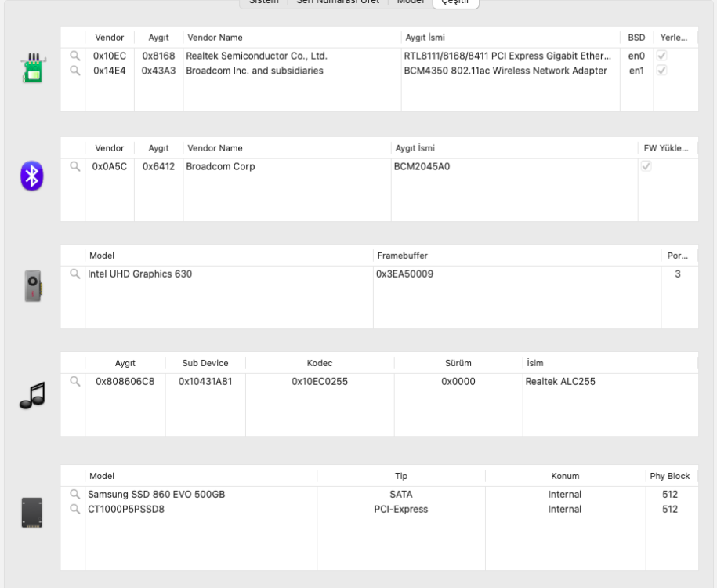Click magnifier beside Samsung SSD 860 EVO
Viewport: 717px width, 588px height.
coord(75,494)
